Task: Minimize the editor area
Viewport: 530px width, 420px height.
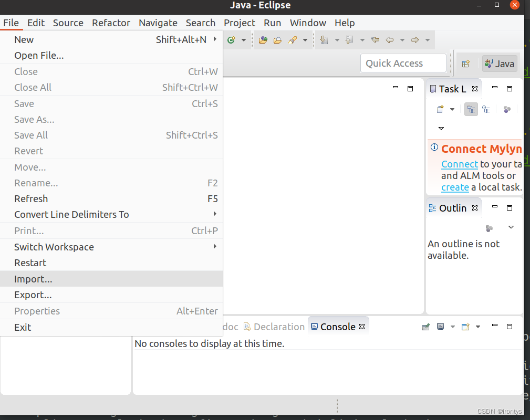Action: [396, 88]
